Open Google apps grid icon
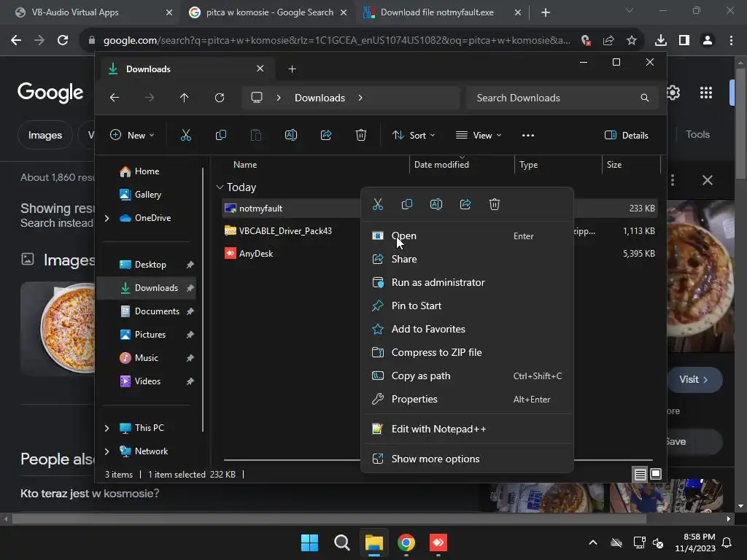 point(706,93)
